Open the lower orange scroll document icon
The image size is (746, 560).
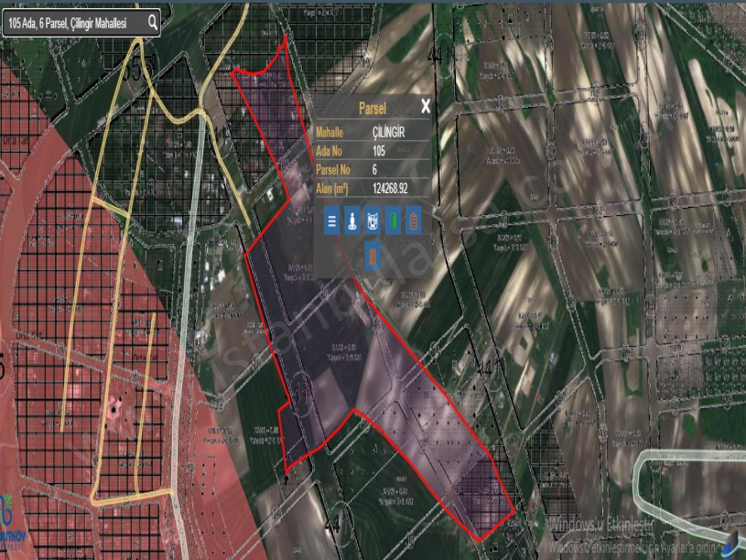click(373, 255)
